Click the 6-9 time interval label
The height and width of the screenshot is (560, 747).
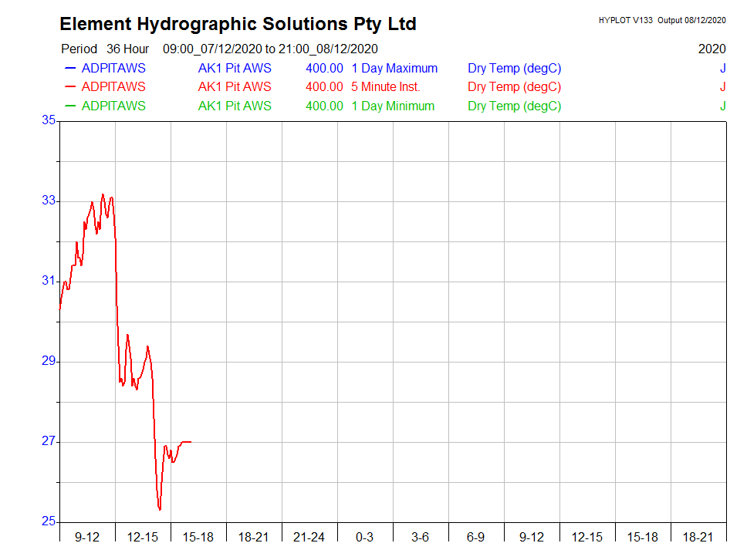pyautogui.click(x=475, y=537)
